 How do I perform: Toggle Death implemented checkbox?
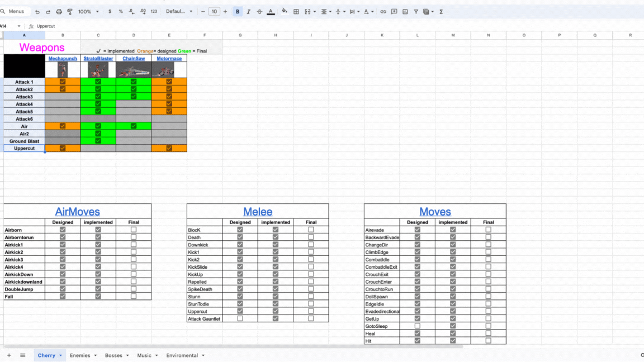tap(276, 237)
